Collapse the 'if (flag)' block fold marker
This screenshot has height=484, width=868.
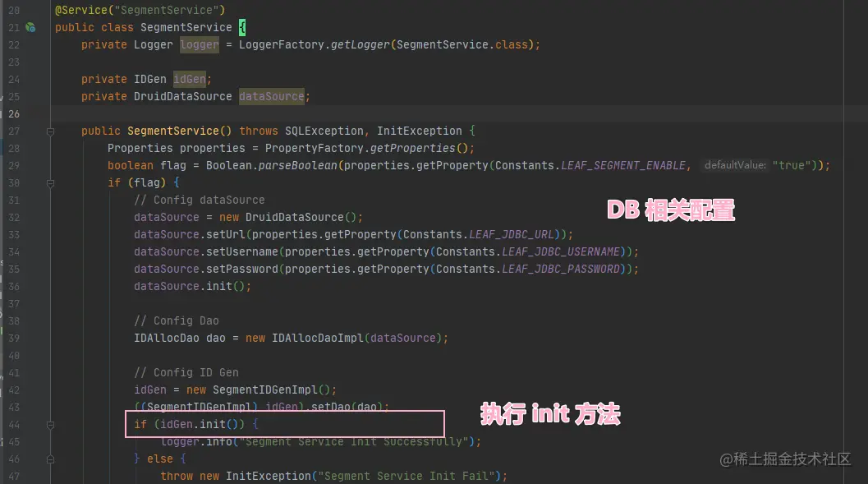point(50,182)
